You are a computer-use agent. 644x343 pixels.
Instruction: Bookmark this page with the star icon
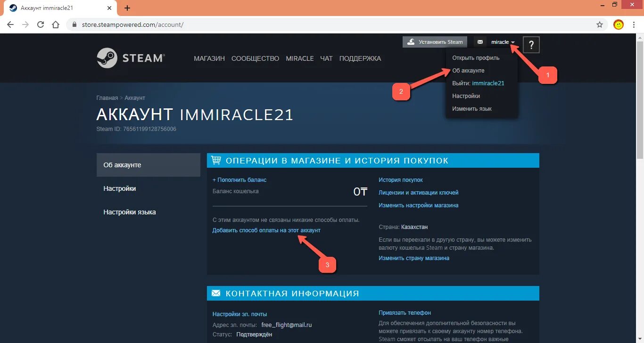600,24
